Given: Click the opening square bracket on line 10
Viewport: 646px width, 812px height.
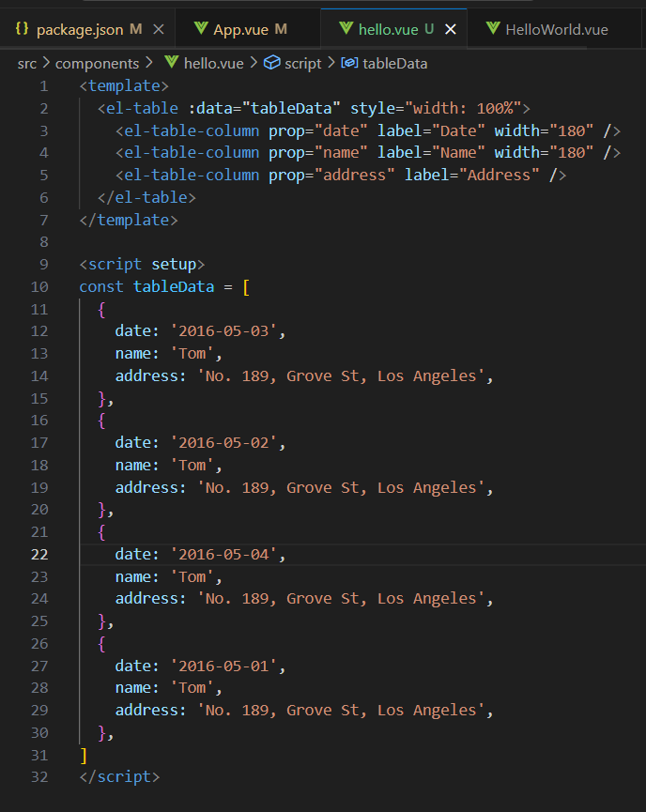Looking at the screenshot, I should tap(246, 287).
